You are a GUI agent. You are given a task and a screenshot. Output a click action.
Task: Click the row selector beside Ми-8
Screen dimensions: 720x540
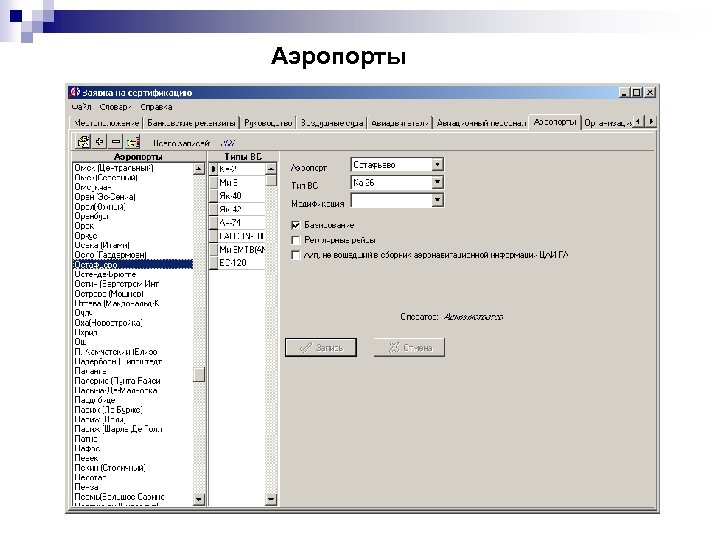(x=214, y=182)
